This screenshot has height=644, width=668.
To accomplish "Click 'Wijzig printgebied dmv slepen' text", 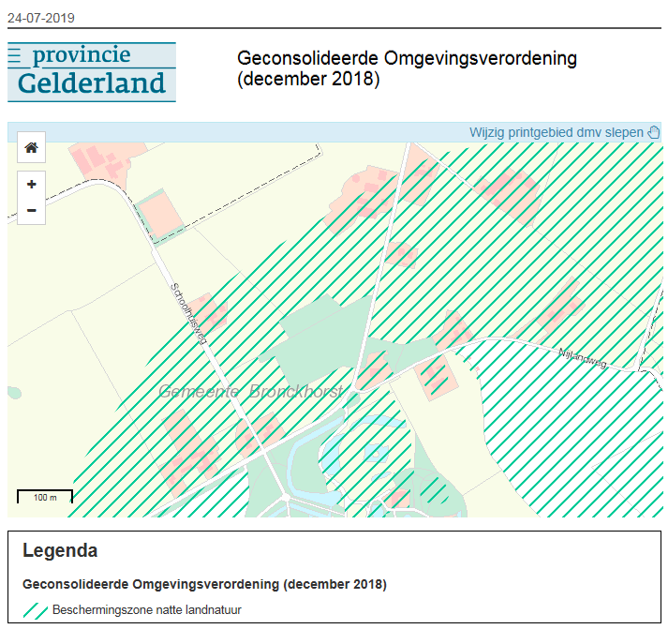I will click(556, 132).
